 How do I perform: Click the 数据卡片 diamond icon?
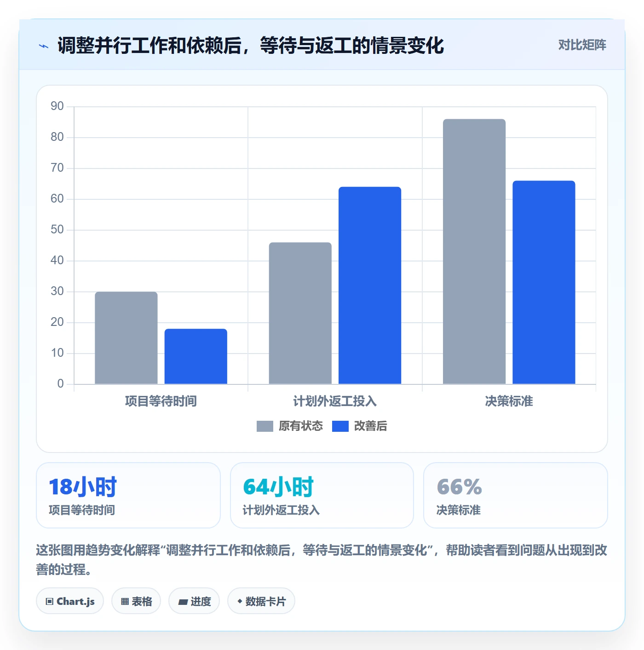240,601
